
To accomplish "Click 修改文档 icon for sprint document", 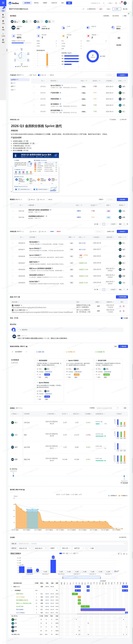I will (123, 119).
